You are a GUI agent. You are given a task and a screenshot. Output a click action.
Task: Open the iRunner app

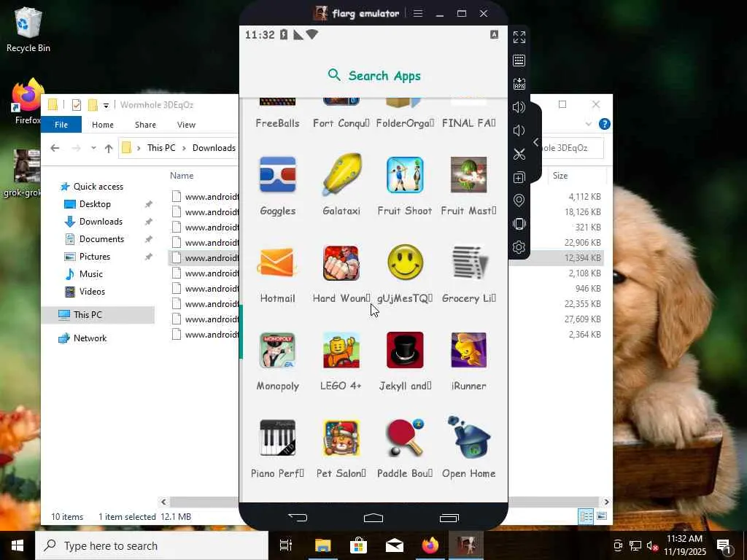469,351
